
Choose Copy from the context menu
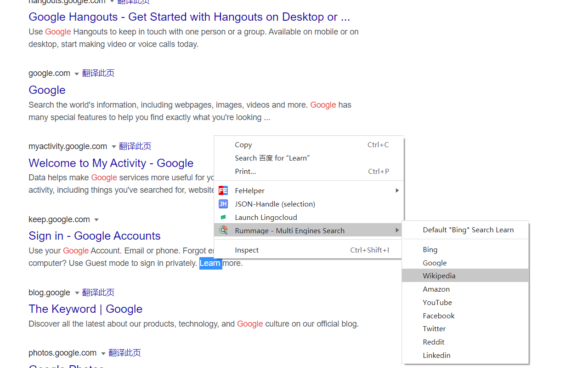pyautogui.click(x=309, y=144)
